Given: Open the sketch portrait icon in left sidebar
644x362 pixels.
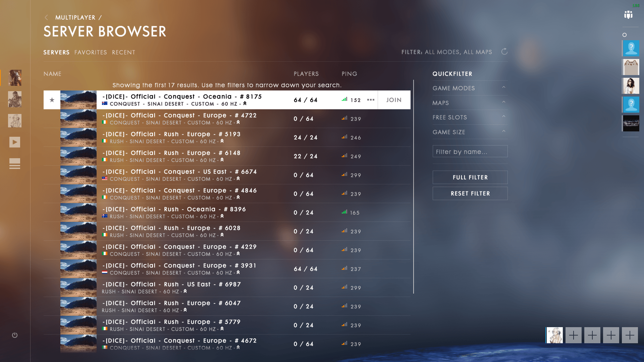Looking at the screenshot, I should tap(15, 121).
